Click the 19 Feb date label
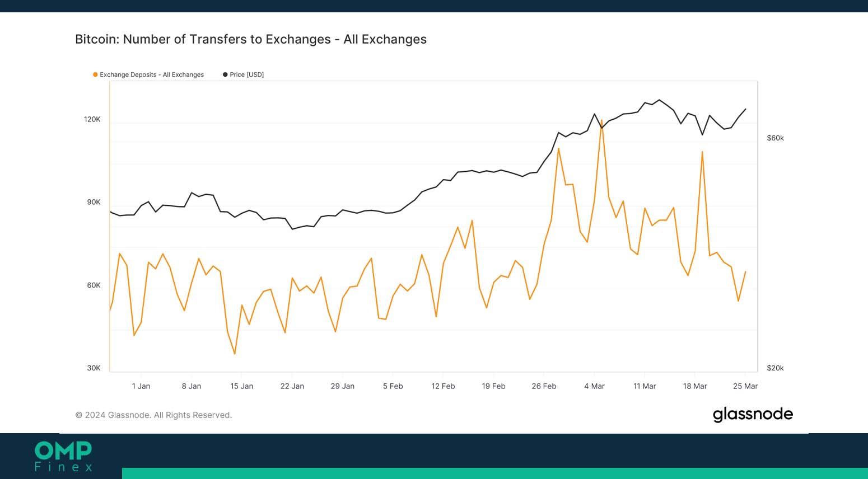Image resolution: width=868 pixels, height=479 pixels. tap(494, 386)
